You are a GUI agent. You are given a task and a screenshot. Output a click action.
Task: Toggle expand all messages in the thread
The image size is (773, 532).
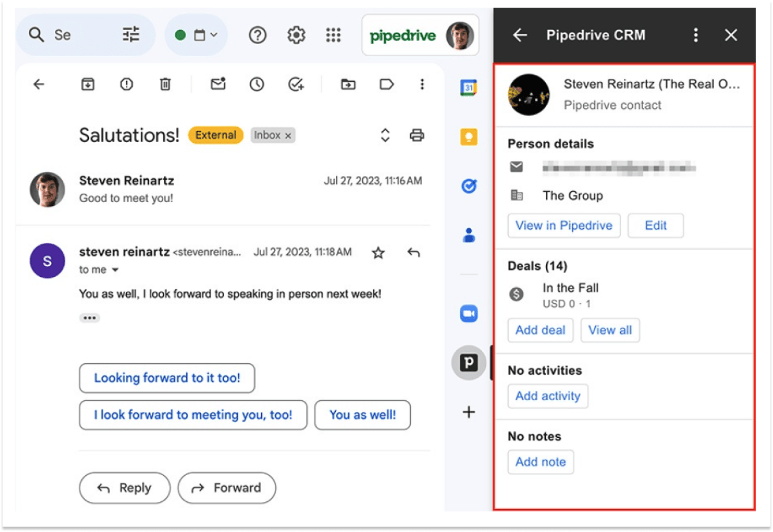coord(384,135)
